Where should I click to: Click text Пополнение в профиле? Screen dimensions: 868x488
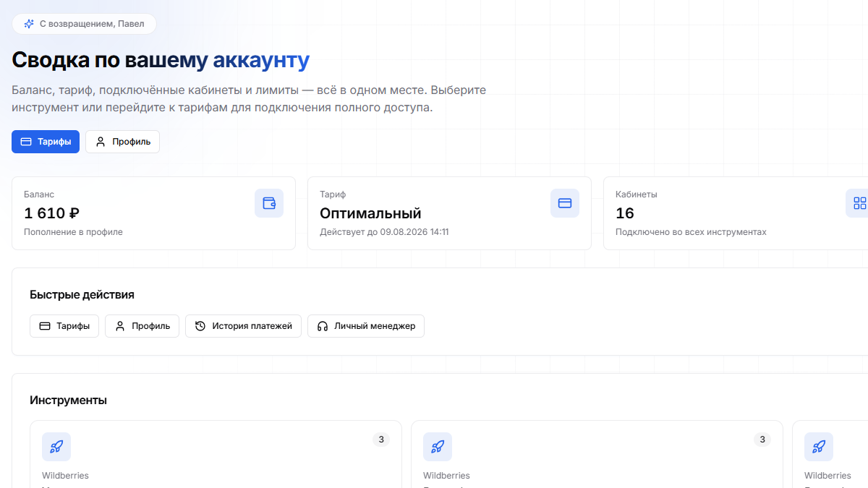[73, 232]
